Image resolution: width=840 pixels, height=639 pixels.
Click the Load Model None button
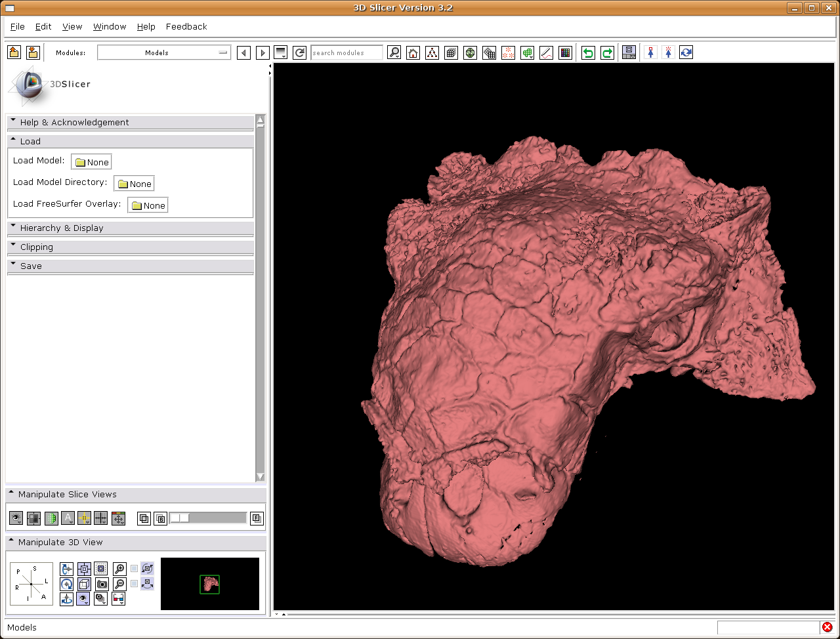coord(91,162)
